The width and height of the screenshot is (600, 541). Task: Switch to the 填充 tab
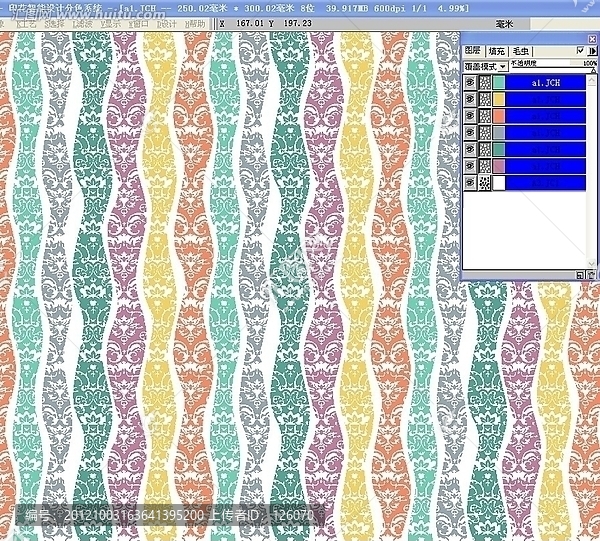tap(497, 51)
